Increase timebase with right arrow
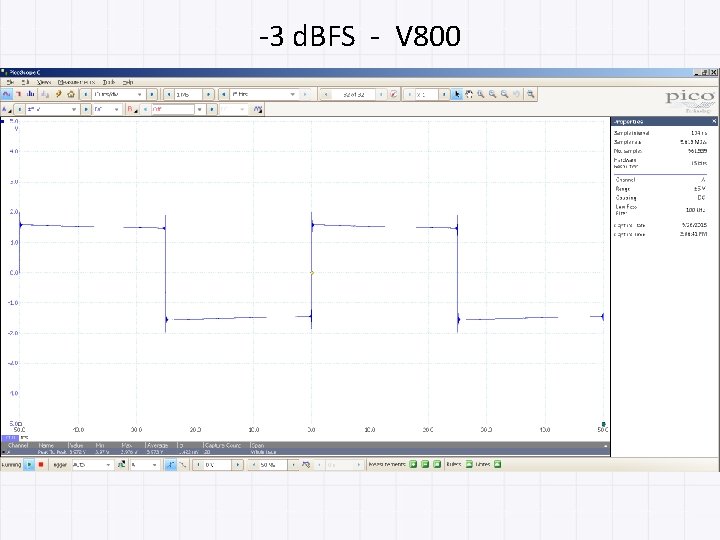This screenshot has width=720, height=540. [152, 94]
